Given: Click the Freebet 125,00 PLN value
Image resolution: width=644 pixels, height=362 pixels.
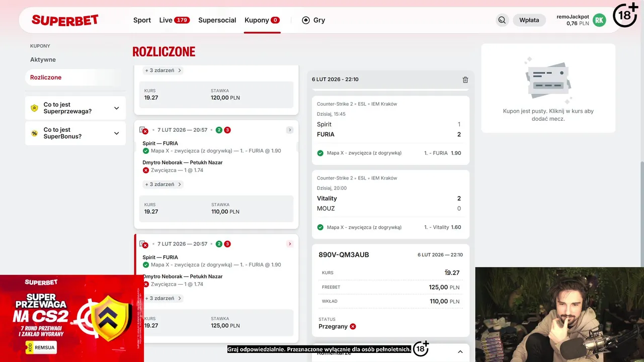Looking at the screenshot, I should [444, 287].
